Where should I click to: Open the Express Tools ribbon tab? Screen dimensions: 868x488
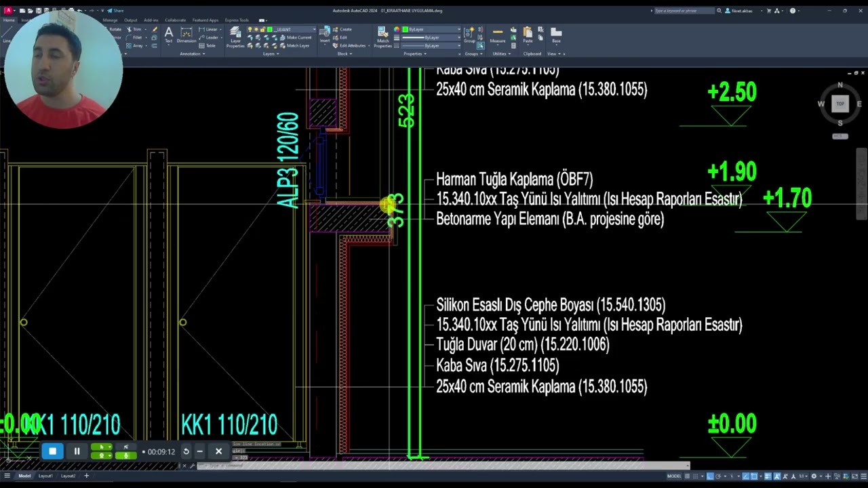(237, 20)
